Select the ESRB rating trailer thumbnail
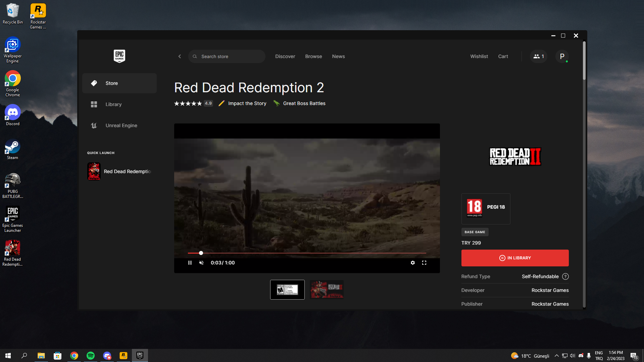 (287, 290)
